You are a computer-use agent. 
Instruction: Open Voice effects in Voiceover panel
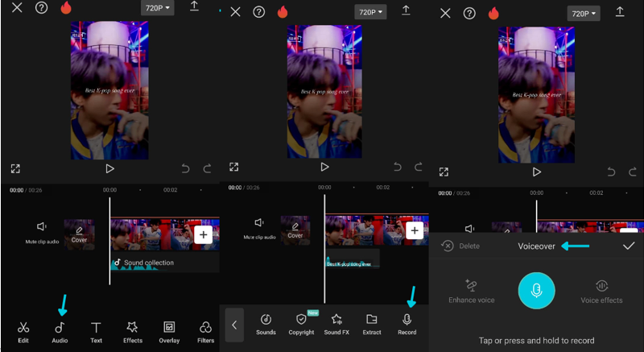601,291
